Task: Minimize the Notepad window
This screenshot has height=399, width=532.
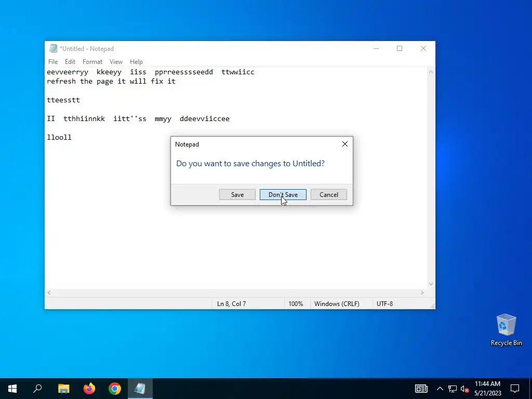Action: tap(376, 48)
